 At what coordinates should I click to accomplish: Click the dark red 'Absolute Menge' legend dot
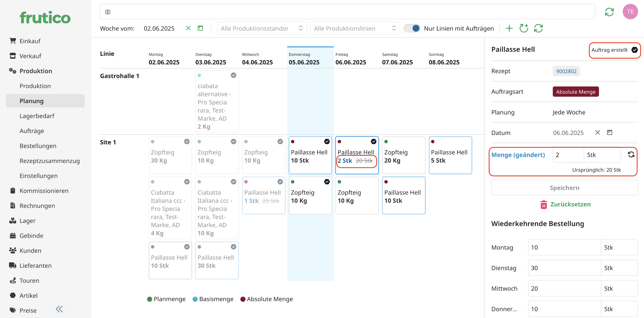243,299
